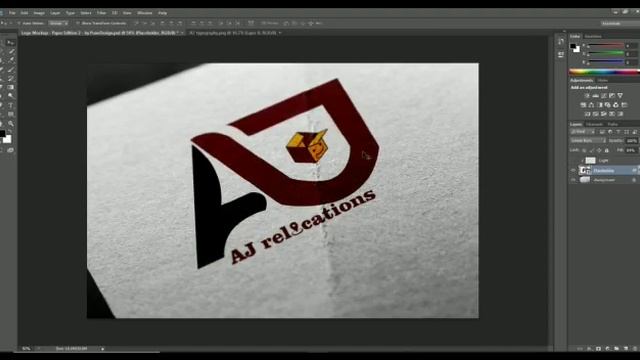Open the Kind layer filter dropdown

click(582, 132)
